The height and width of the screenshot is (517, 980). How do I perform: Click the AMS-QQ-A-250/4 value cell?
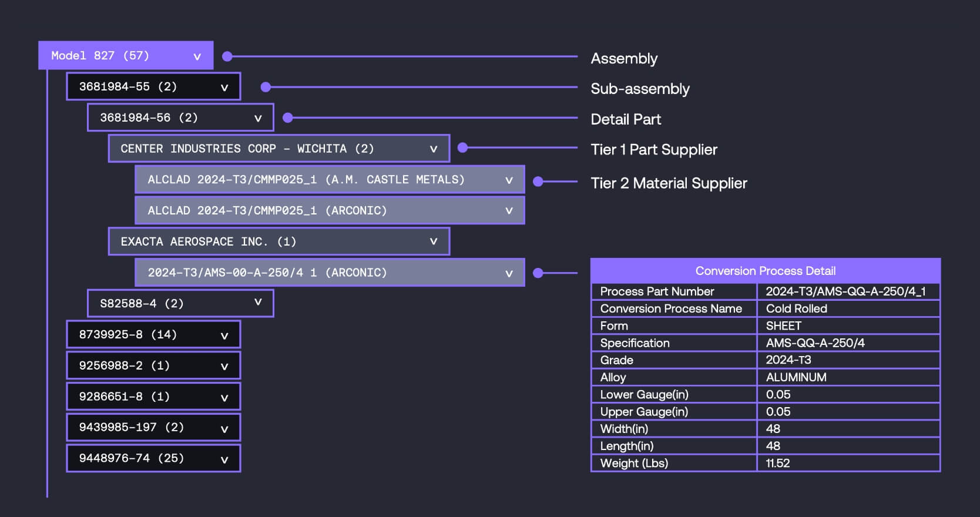[x=849, y=343]
